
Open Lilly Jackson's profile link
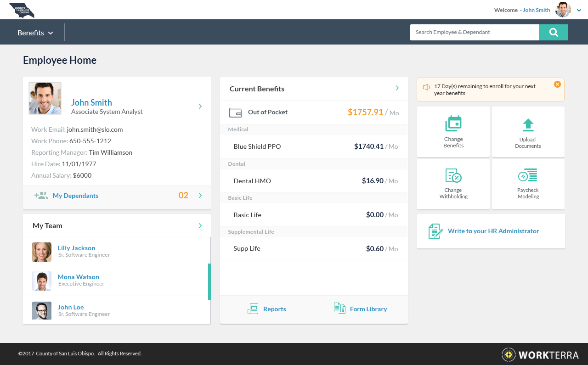point(76,248)
